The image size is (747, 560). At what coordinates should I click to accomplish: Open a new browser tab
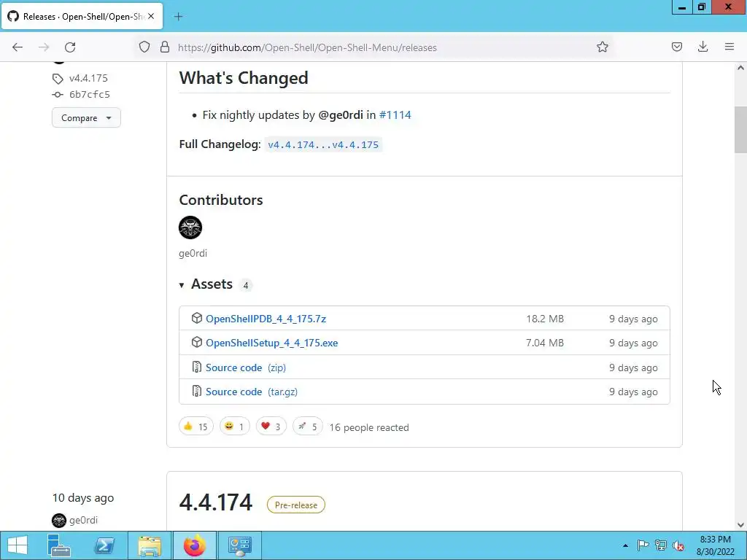point(178,17)
